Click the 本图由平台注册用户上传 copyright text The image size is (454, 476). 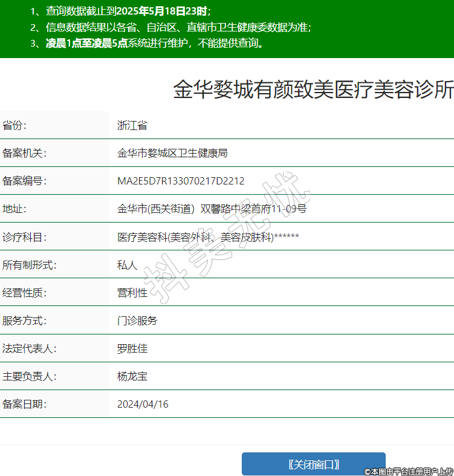pyautogui.click(x=408, y=471)
